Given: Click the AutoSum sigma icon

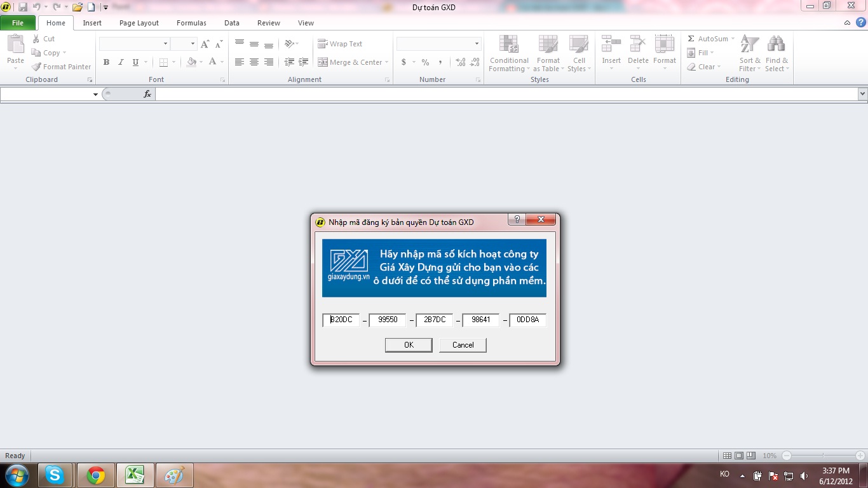Looking at the screenshot, I should point(691,39).
